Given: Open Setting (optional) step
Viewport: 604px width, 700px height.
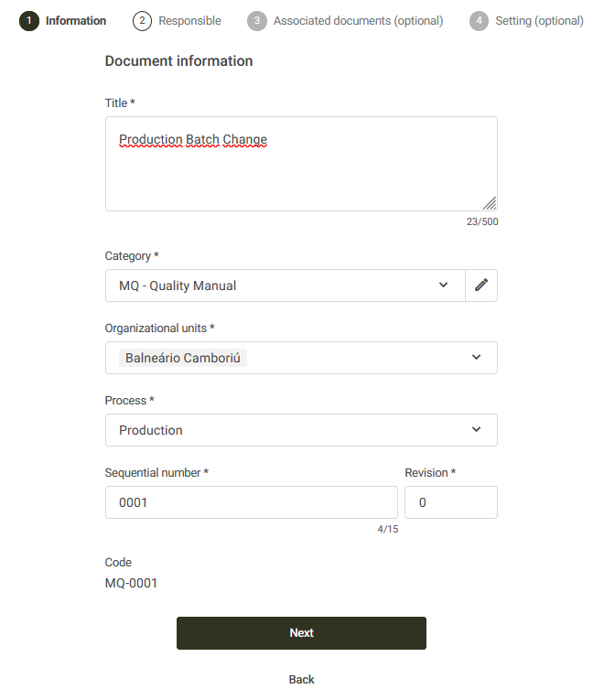Looking at the screenshot, I should (539, 21).
